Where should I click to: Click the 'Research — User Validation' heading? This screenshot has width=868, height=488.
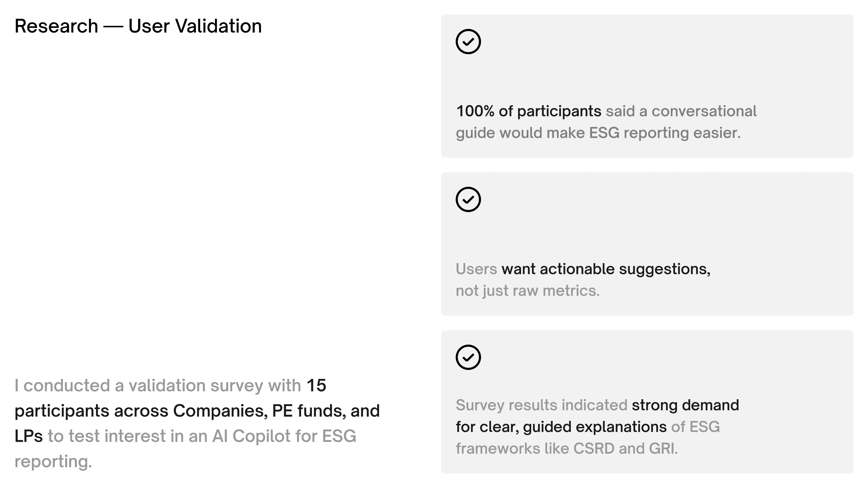pos(138,26)
